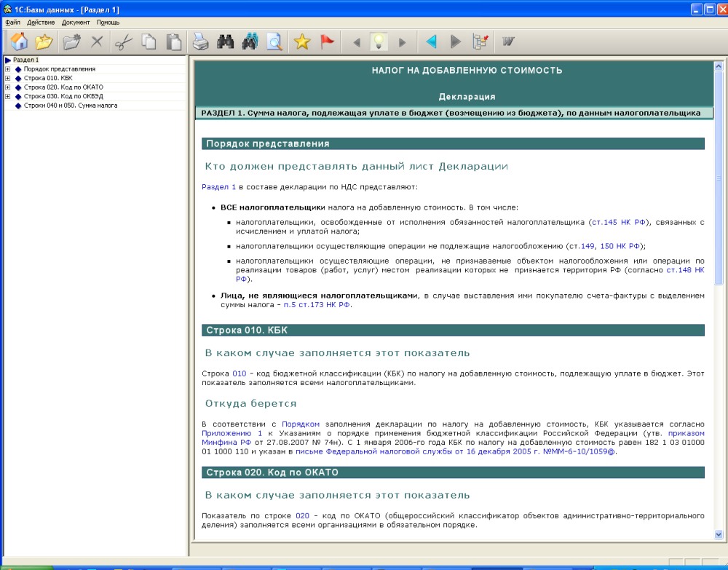Click the blue left arrow icon
This screenshot has width=728, height=570.
[431, 42]
